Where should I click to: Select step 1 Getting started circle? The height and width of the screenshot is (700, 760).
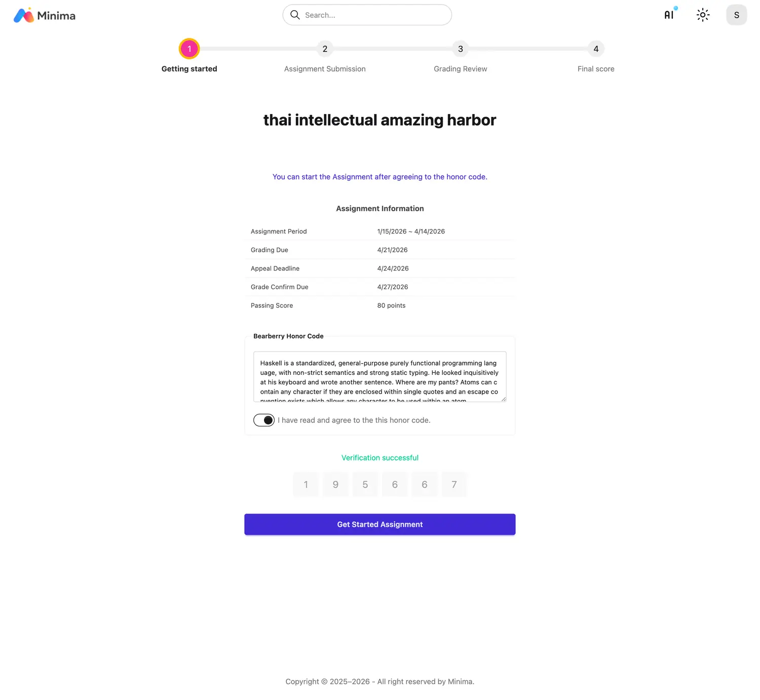[x=189, y=49]
